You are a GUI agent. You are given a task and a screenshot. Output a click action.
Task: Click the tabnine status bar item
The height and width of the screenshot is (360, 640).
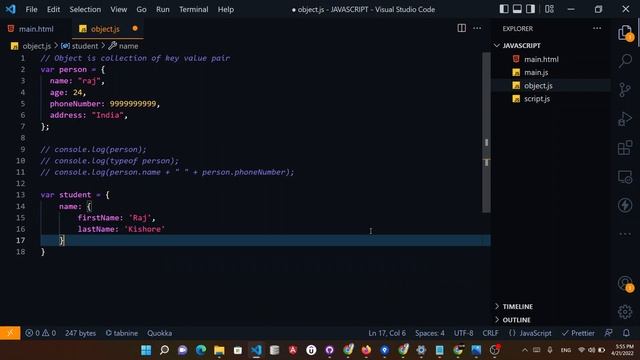[122, 333]
